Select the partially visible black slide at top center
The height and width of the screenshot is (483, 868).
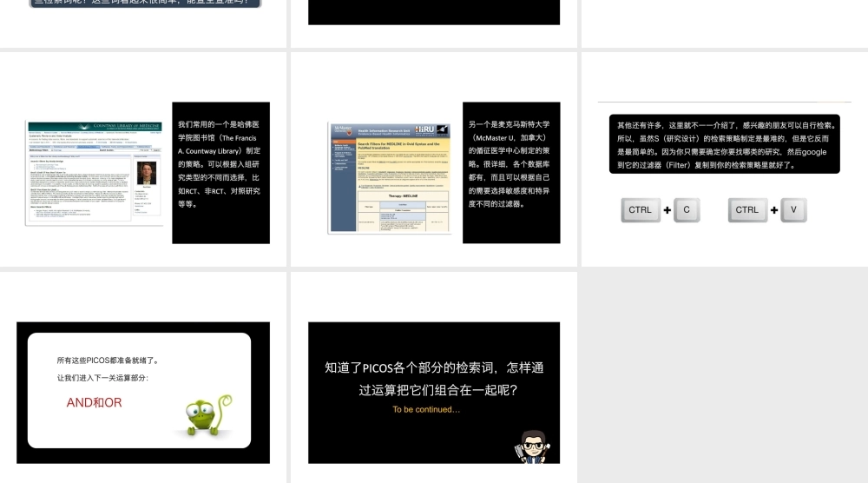(x=434, y=12)
